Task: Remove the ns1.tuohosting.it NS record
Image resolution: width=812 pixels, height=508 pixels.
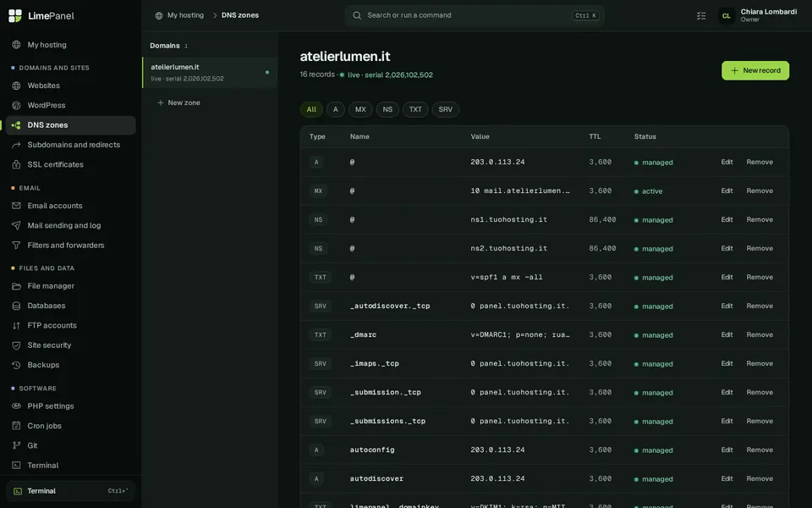Action: point(760,220)
